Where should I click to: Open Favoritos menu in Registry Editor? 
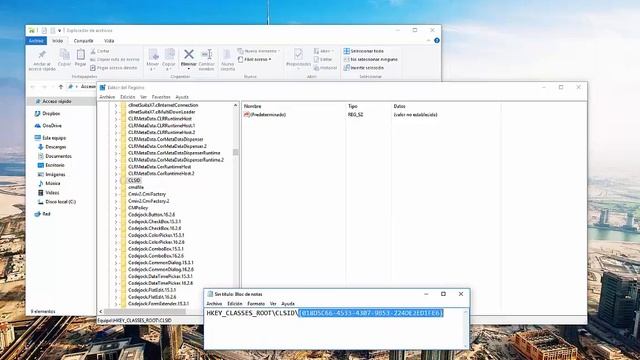(x=161, y=97)
